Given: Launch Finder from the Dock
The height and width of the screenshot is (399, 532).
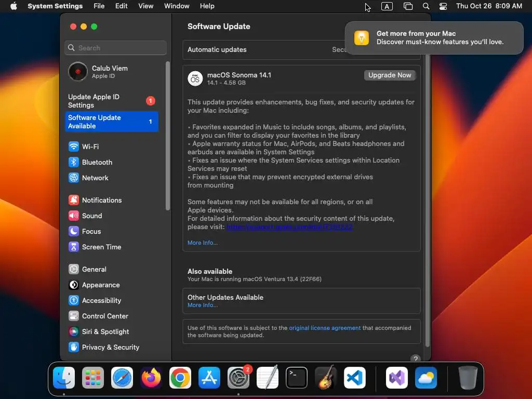Looking at the screenshot, I should click(64, 378).
